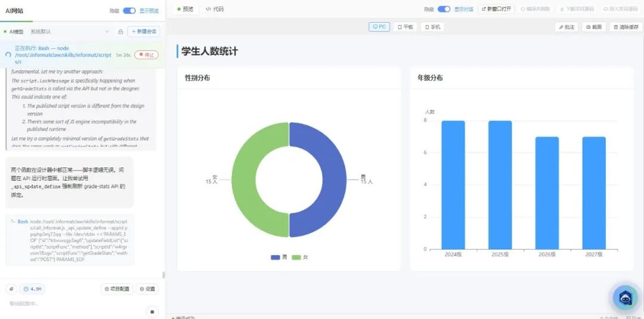Screen dimensions: 644x319
Task: Open the AI模型 系统默认 dropdown
Action: [x=70, y=32]
